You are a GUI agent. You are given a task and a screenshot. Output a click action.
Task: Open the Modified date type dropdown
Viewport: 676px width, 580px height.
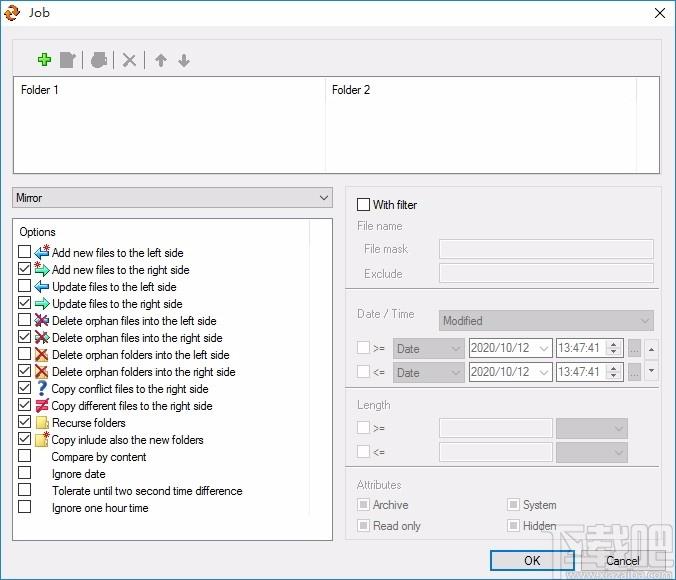tap(546, 320)
